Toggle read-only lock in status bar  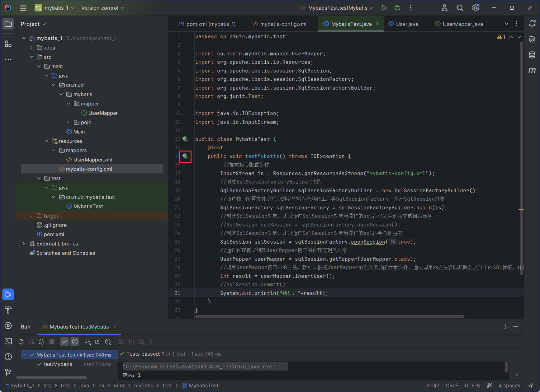click(x=530, y=386)
